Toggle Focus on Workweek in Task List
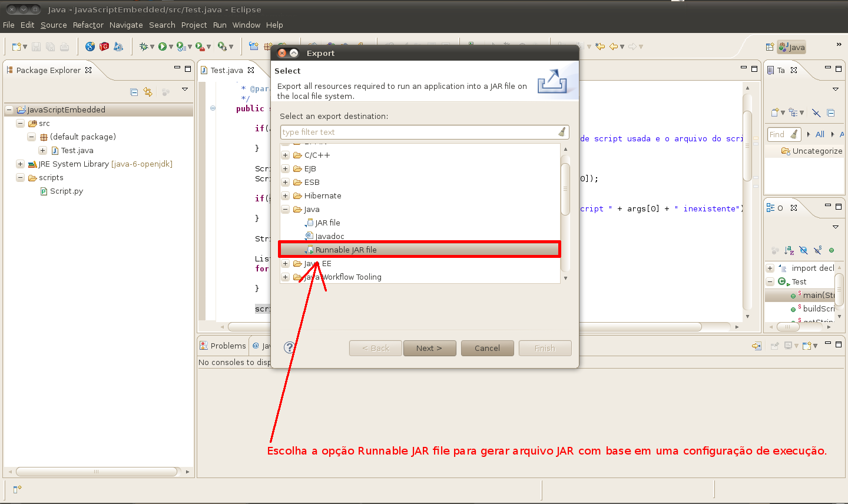848x504 pixels. click(x=816, y=112)
